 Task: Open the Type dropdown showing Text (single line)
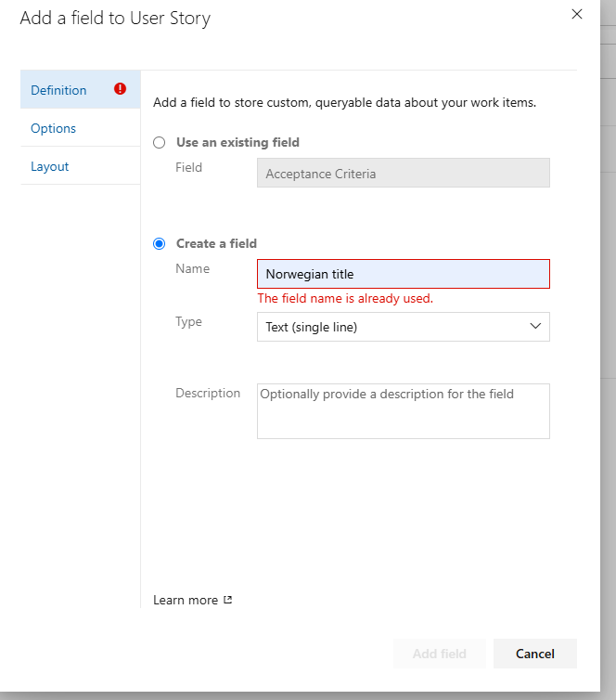tap(404, 327)
